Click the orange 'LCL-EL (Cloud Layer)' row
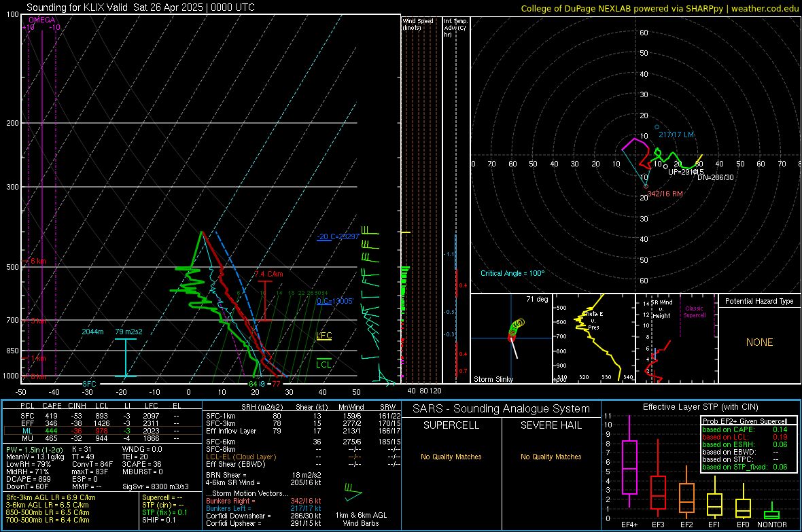Image resolution: width=802 pixels, height=532 pixels. click(x=303, y=457)
